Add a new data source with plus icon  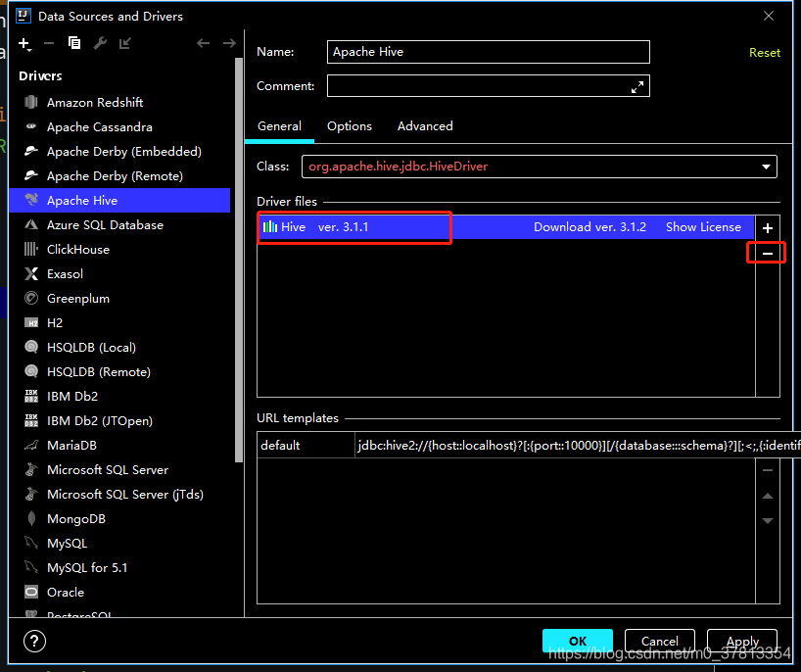pos(24,44)
